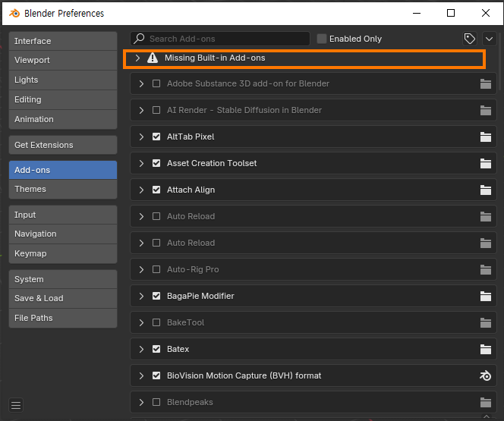Screen dimensions: 504x421
Task: Click the folder icon on Asset Creation Toolset row
Action: tap(485, 163)
